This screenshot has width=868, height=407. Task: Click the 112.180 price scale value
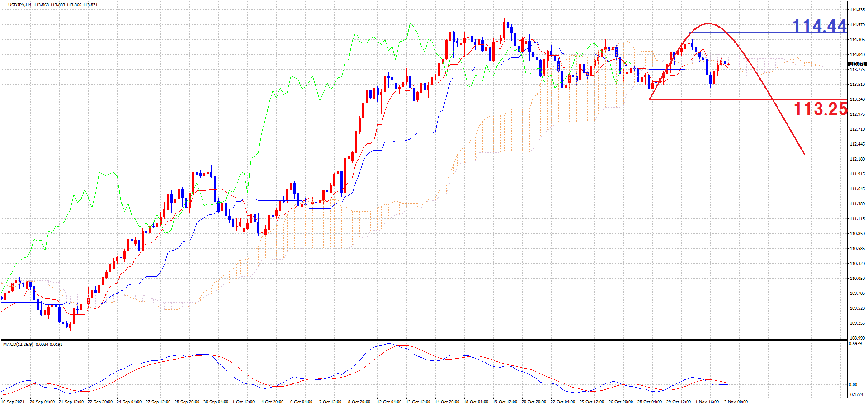click(857, 159)
